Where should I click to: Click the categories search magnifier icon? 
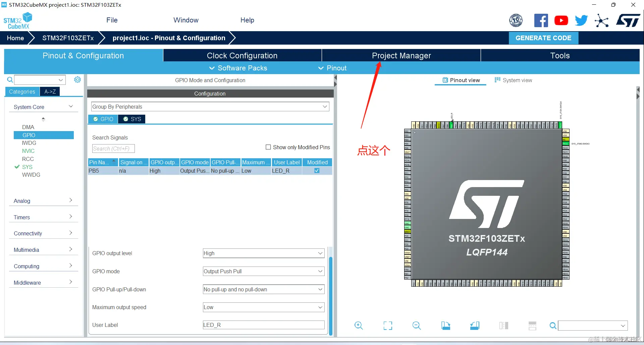(x=10, y=80)
